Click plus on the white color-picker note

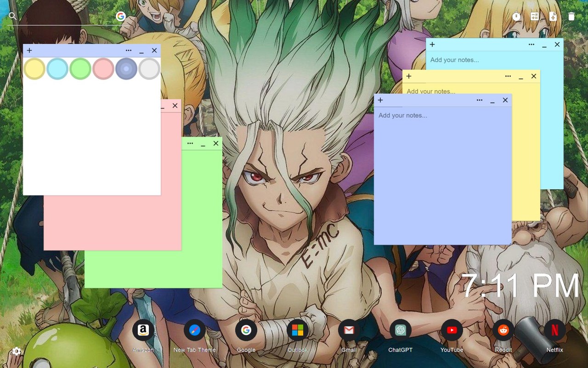click(x=29, y=51)
